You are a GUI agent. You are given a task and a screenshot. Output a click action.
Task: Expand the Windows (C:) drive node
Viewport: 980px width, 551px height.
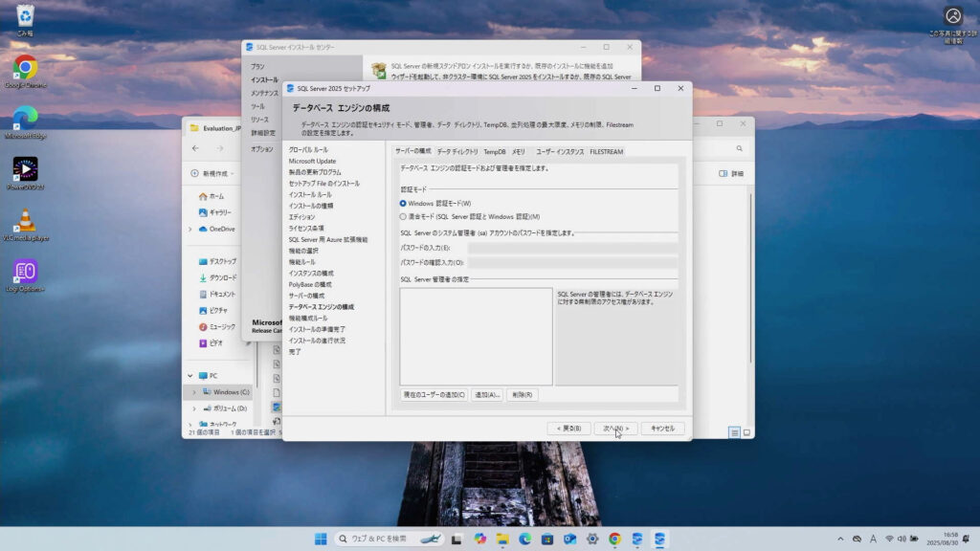194,392
